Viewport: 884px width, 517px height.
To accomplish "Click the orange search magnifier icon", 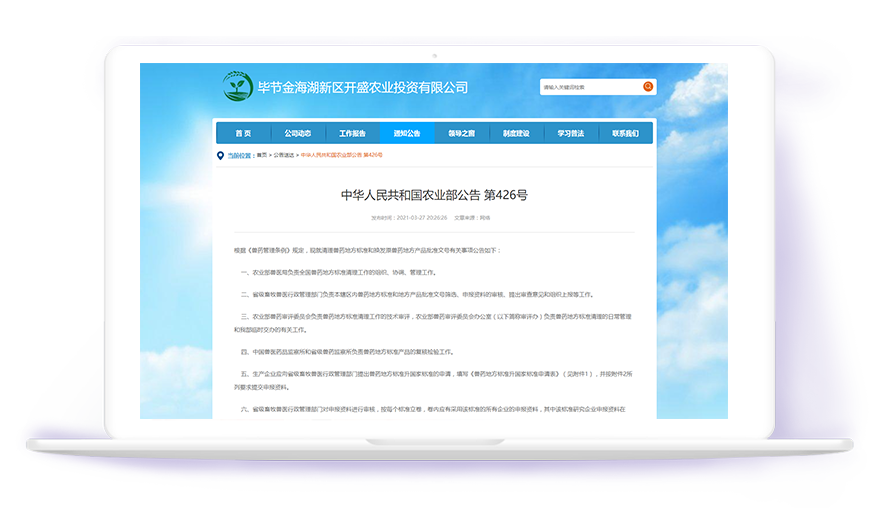I will pos(648,87).
